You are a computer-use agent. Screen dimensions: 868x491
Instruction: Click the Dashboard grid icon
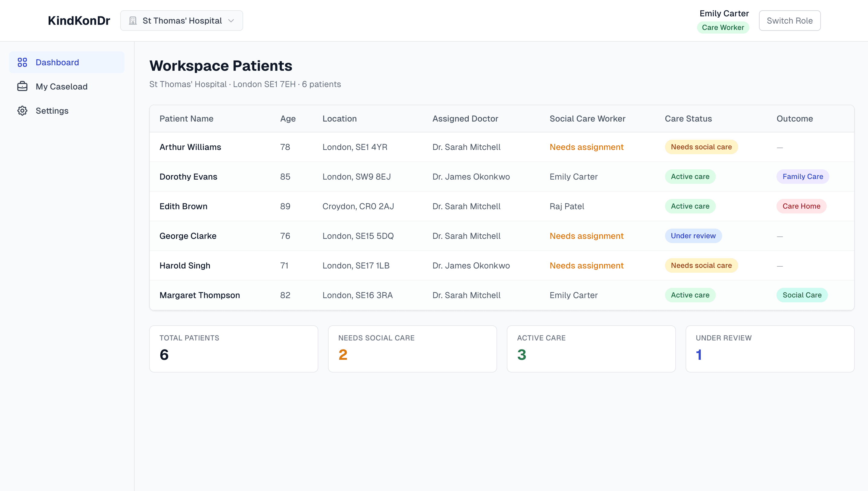tap(22, 62)
